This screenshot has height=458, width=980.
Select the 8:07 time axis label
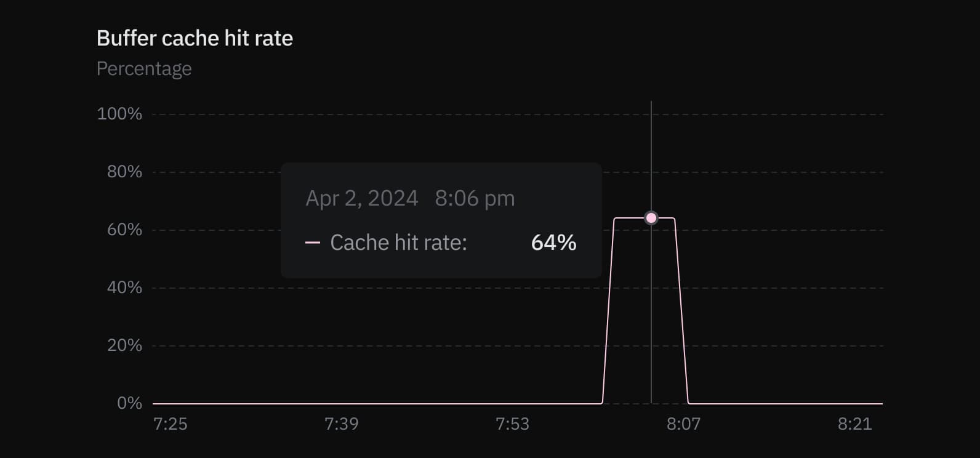pyautogui.click(x=683, y=424)
